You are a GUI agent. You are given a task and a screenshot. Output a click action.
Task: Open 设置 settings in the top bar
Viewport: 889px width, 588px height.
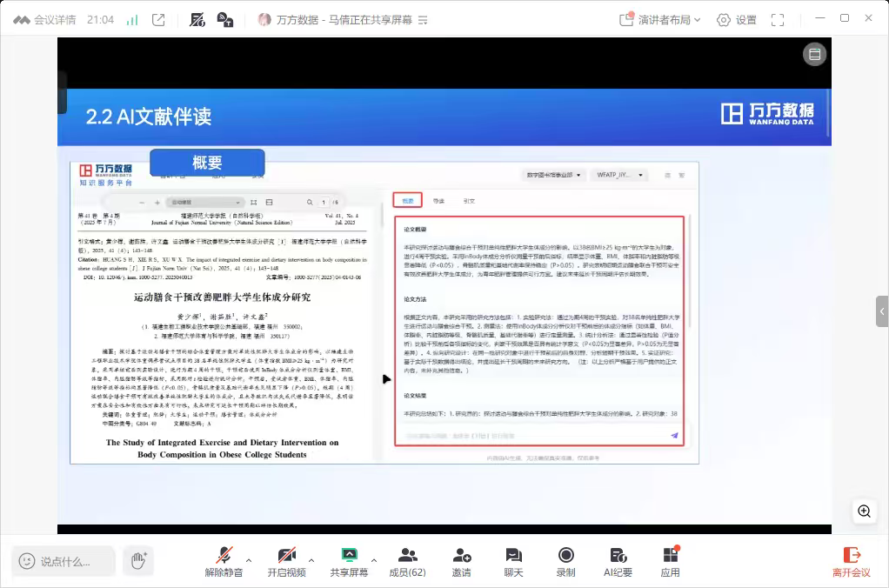[x=737, y=19]
